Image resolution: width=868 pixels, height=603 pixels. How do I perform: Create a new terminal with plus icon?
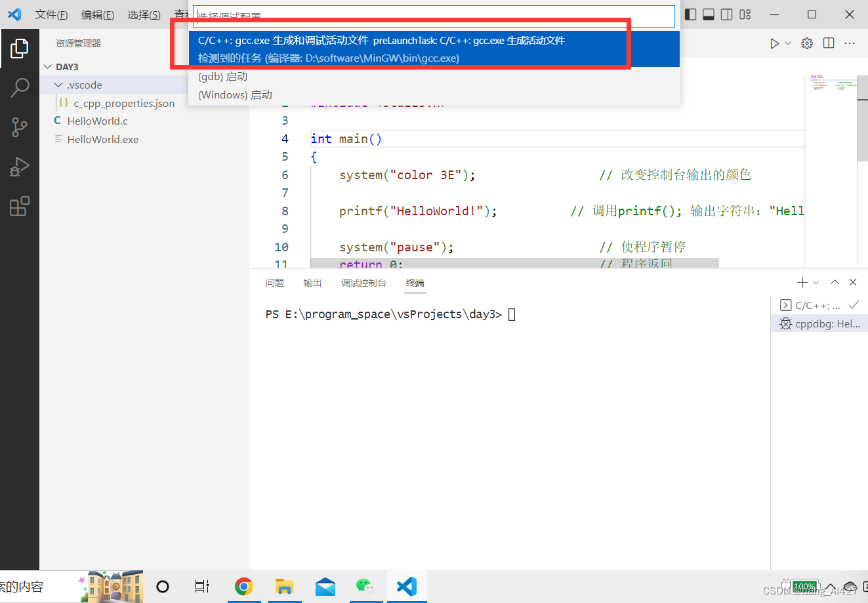[x=802, y=282]
